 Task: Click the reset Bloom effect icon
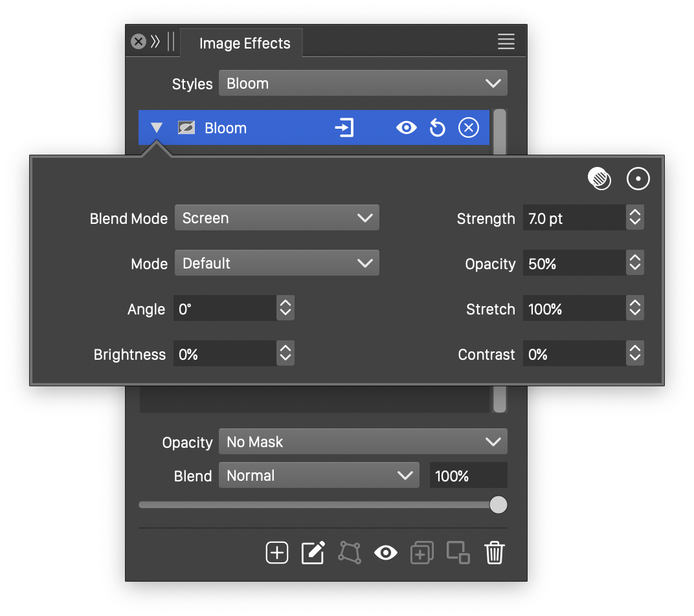click(x=438, y=128)
